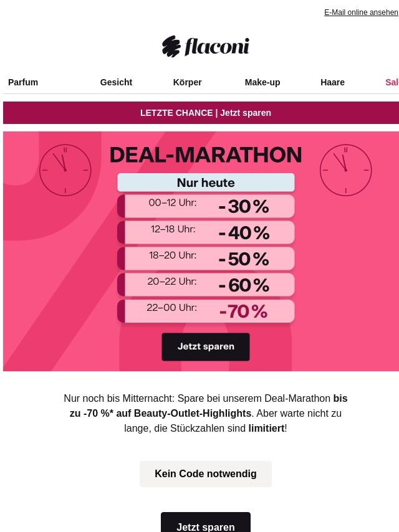This screenshot has height=532, width=399.
Task: Click the 18–20 Uhr -50% deal row
Action: [206, 259]
